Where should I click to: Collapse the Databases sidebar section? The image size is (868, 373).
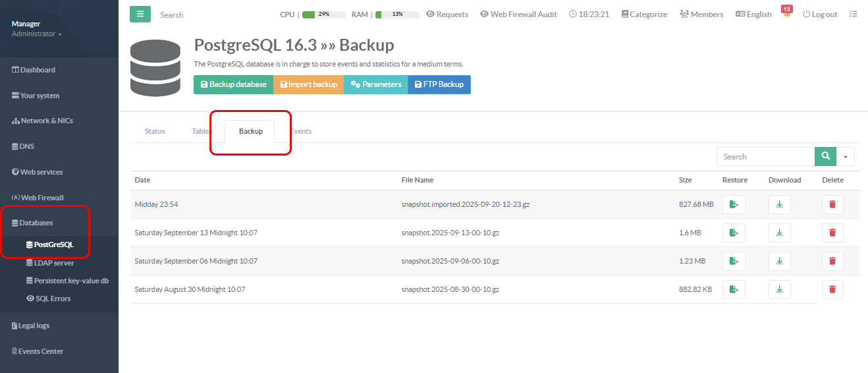point(36,223)
